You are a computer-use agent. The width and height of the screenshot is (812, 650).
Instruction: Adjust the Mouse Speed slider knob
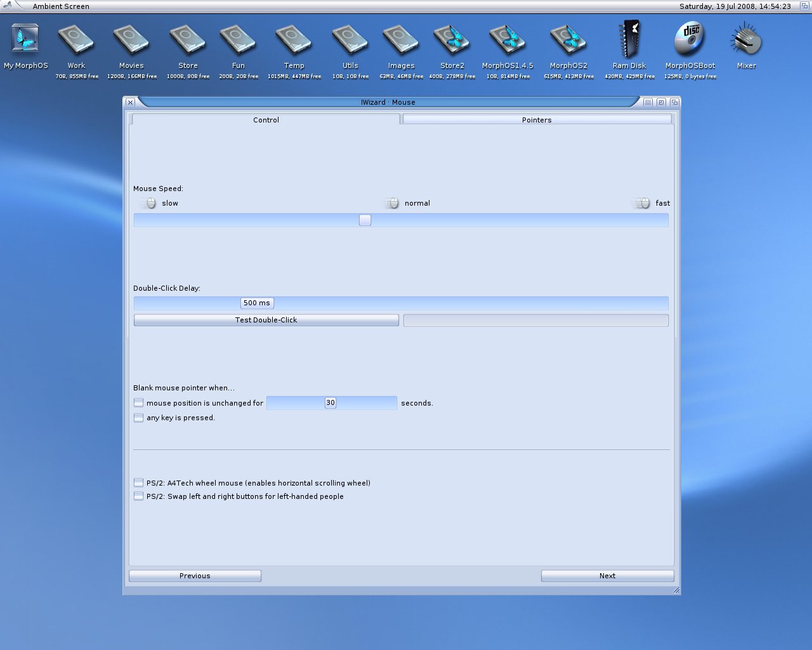pyautogui.click(x=365, y=220)
